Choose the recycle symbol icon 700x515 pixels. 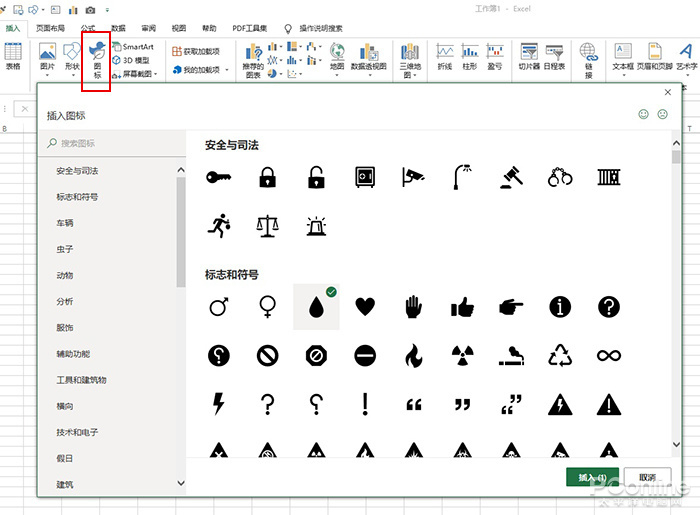[x=560, y=355]
